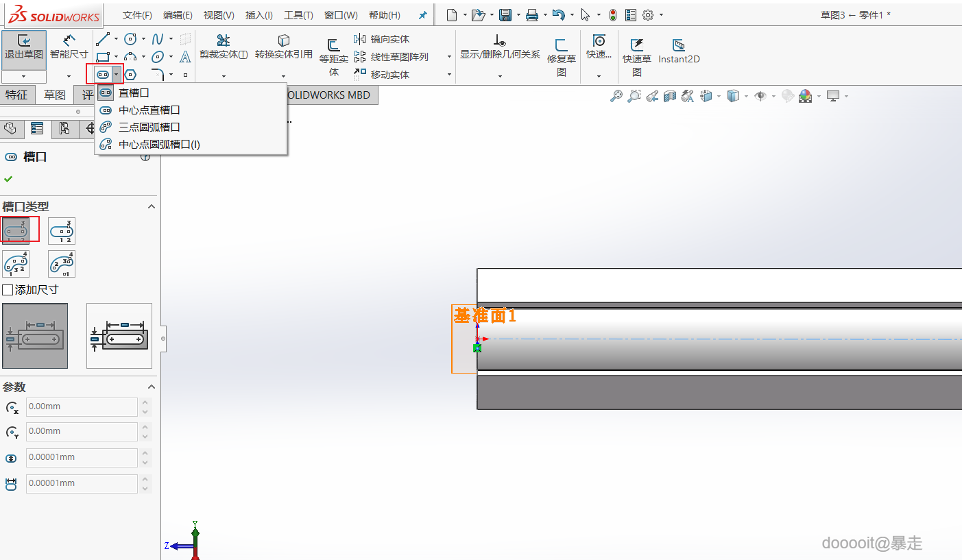Select the Arc sketch tool
This screenshot has height=560, width=962.
tap(130, 57)
